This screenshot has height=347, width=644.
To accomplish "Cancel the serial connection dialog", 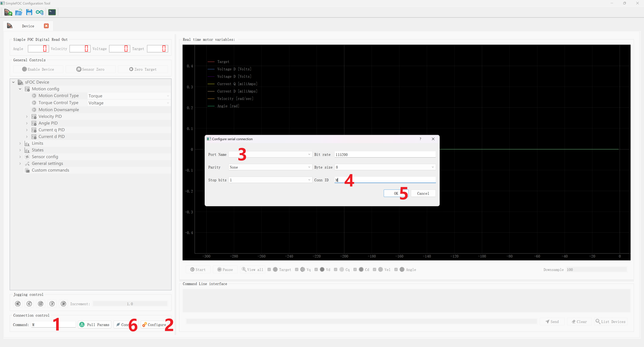I will coord(423,193).
